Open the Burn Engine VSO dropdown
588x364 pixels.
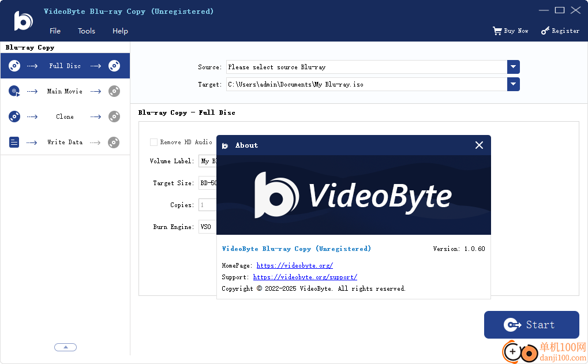coord(207,227)
